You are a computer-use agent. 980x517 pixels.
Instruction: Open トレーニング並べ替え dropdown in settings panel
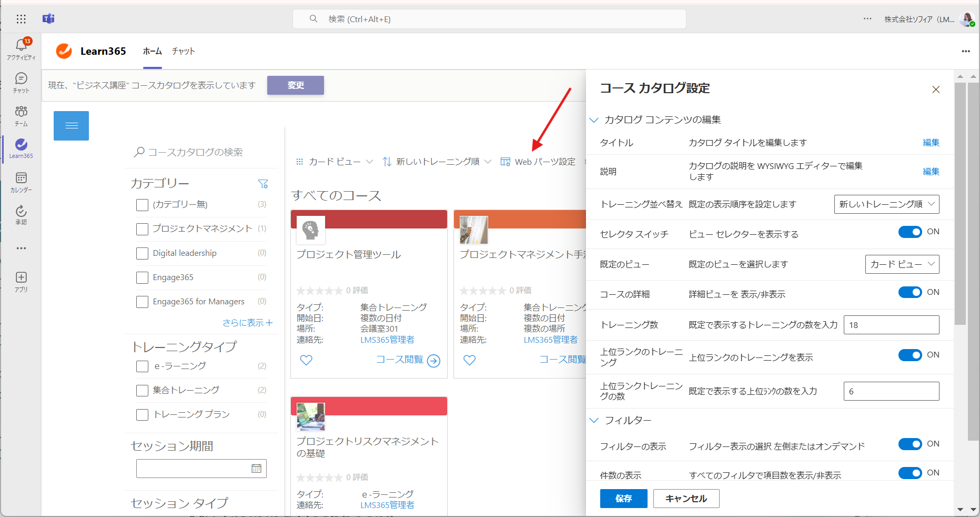coord(887,204)
